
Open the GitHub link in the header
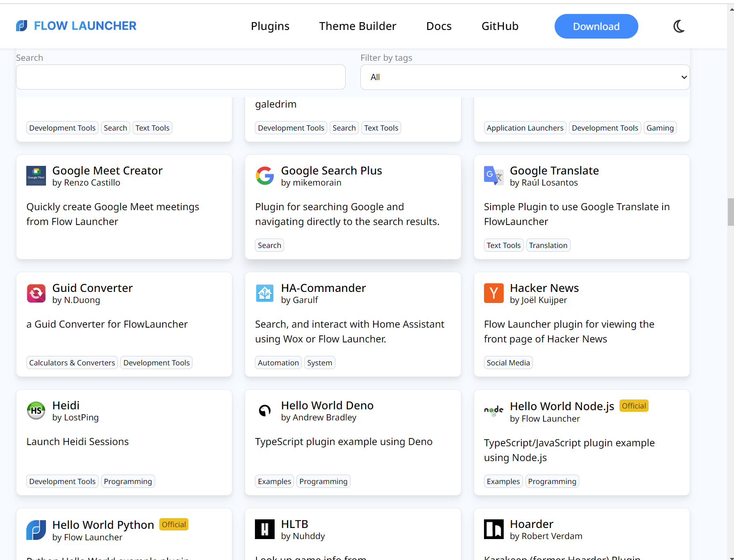click(x=500, y=26)
